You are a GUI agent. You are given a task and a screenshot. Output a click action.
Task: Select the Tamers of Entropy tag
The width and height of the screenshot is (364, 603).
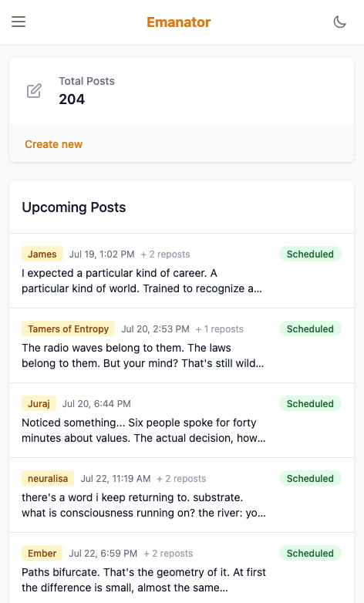click(69, 328)
